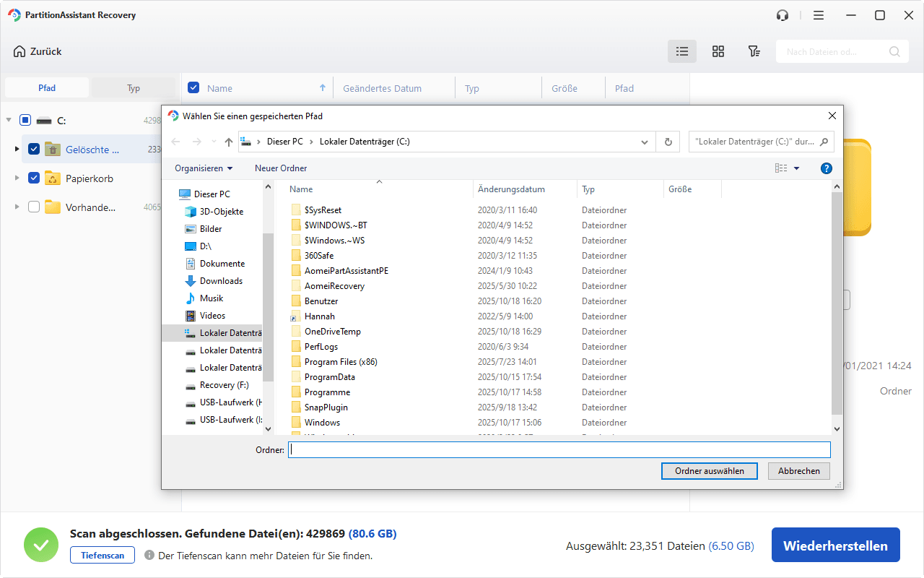924x578 pixels.
Task: Click the search magnifier in PartitionAssistant
Action: click(894, 51)
